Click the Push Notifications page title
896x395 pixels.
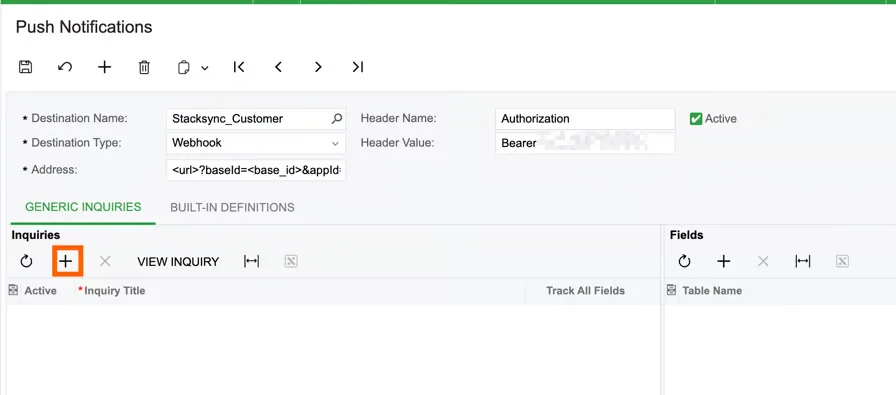(x=84, y=26)
